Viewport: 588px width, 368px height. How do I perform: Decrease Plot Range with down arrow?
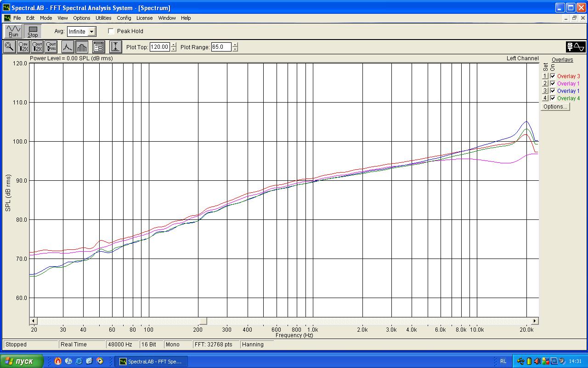click(x=235, y=49)
